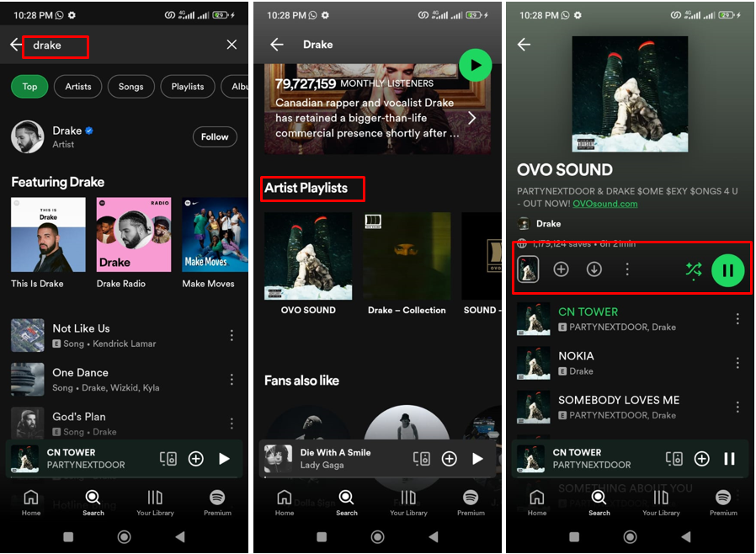Screen dimensions: 756x554
Task: Go back from OVO SOUND playlist
Action: (524, 45)
